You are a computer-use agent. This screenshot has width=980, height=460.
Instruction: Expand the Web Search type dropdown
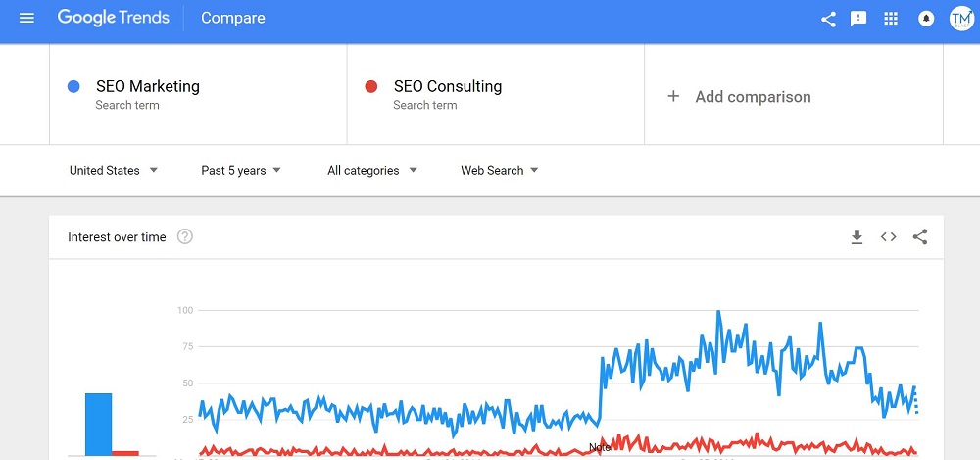[x=500, y=171]
